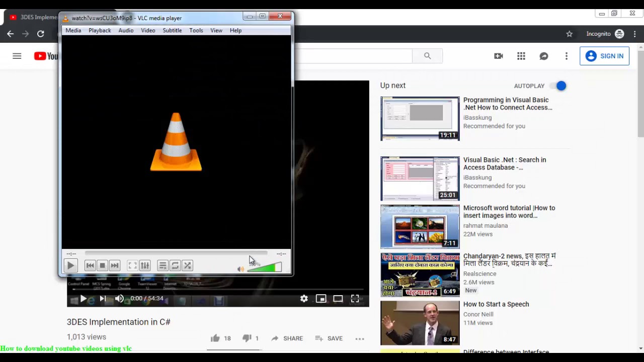Click channel name rahmat maulana
The height and width of the screenshot is (362, 644).
click(486, 226)
